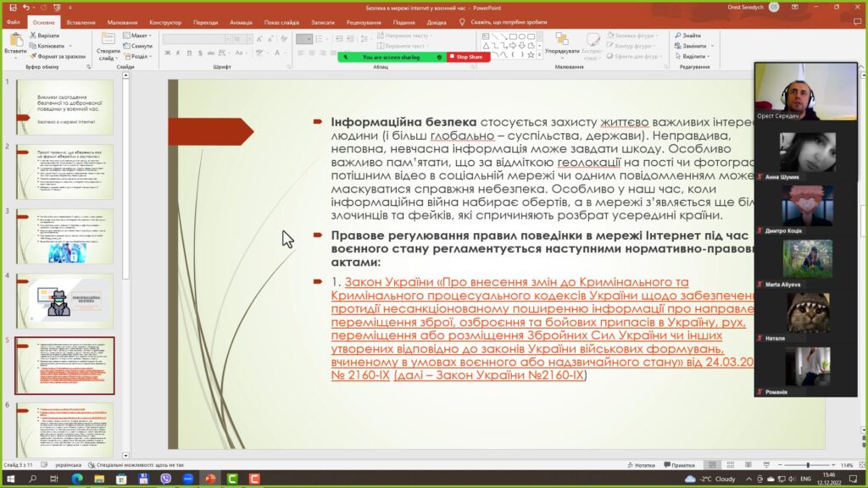Click the red Stop Share button
Image resolution: width=868 pixels, height=488 pixels.
tap(468, 57)
